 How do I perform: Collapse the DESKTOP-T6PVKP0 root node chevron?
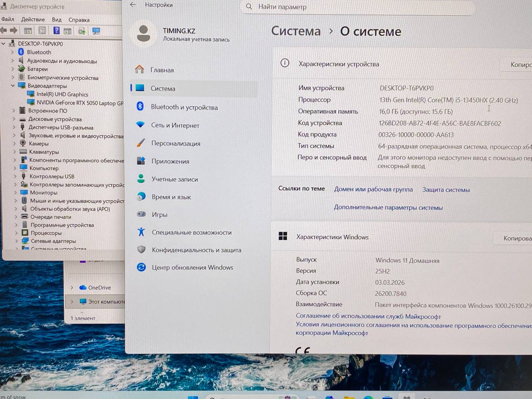point(3,43)
